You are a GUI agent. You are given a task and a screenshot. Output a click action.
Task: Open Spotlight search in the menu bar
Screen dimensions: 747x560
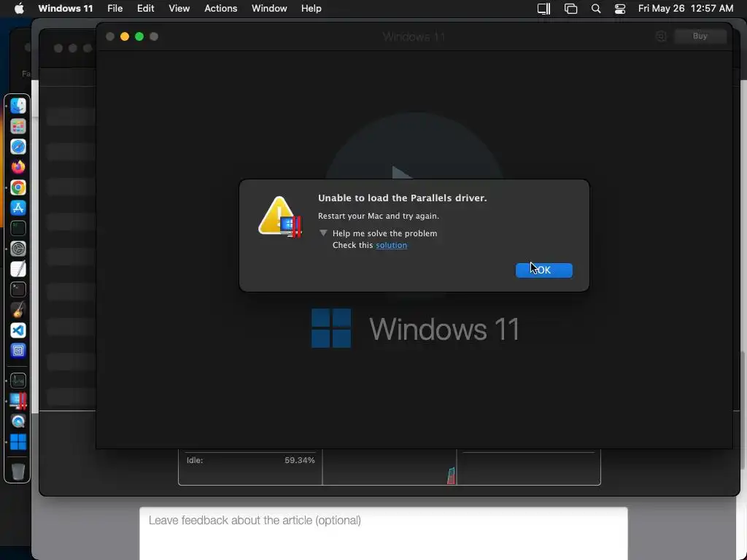pyautogui.click(x=595, y=9)
